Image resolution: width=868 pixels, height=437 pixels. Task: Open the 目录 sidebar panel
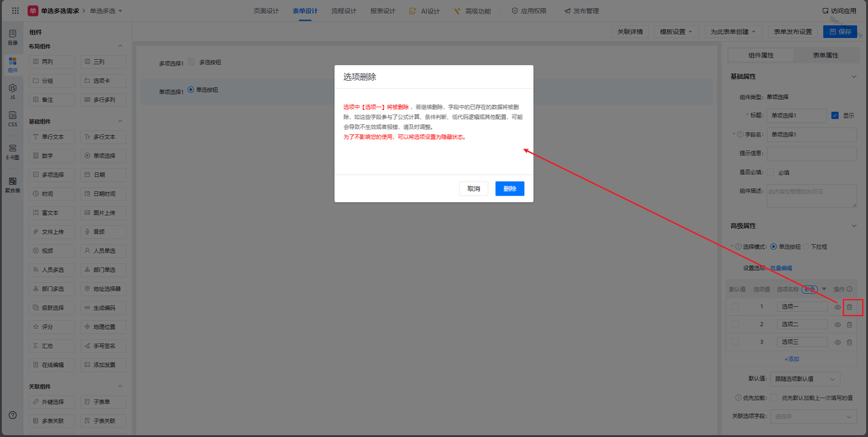[x=12, y=37]
